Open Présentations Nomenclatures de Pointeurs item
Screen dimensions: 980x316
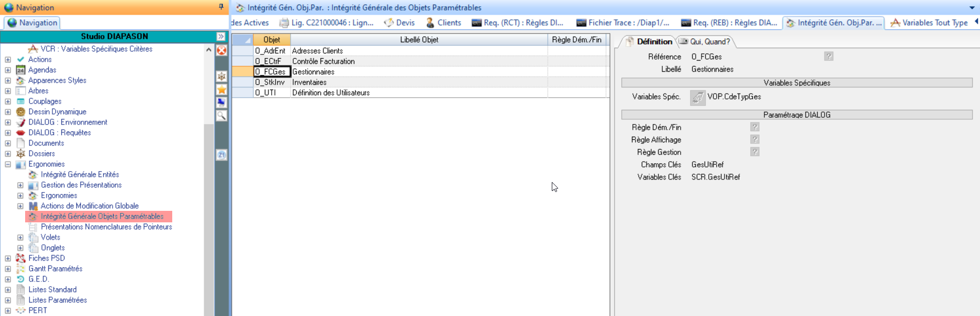click(106, 227)
